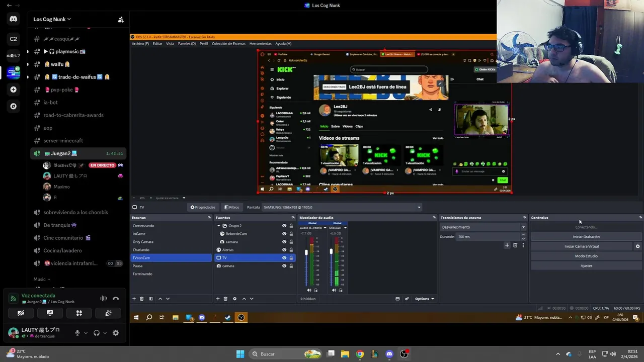Toggle visibility of Alertas source
Screen dimensions: 644x362
point(284,250)
